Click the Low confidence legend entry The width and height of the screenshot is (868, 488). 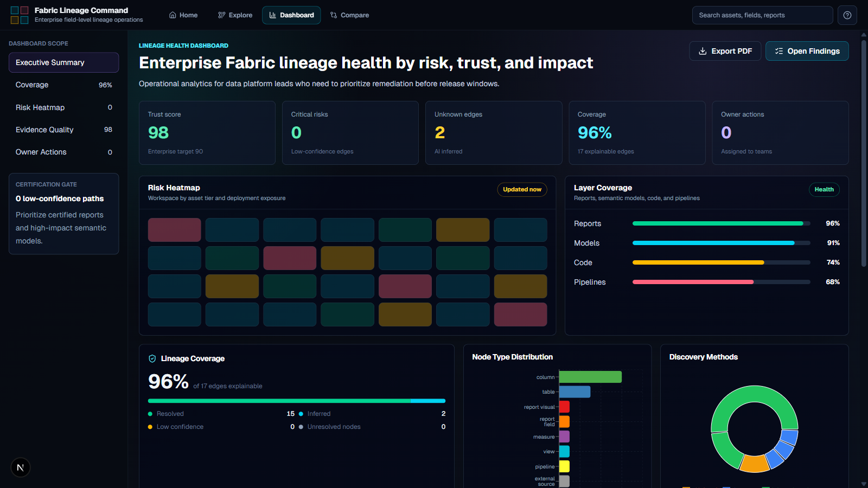point(221,427)
